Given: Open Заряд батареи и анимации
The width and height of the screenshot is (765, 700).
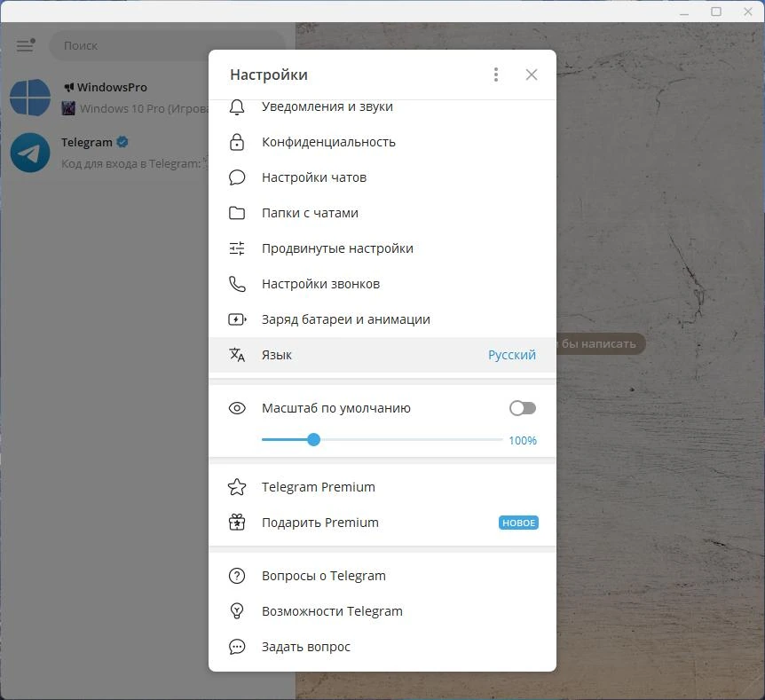Looking at the screenshot, I should pos(382,319).
